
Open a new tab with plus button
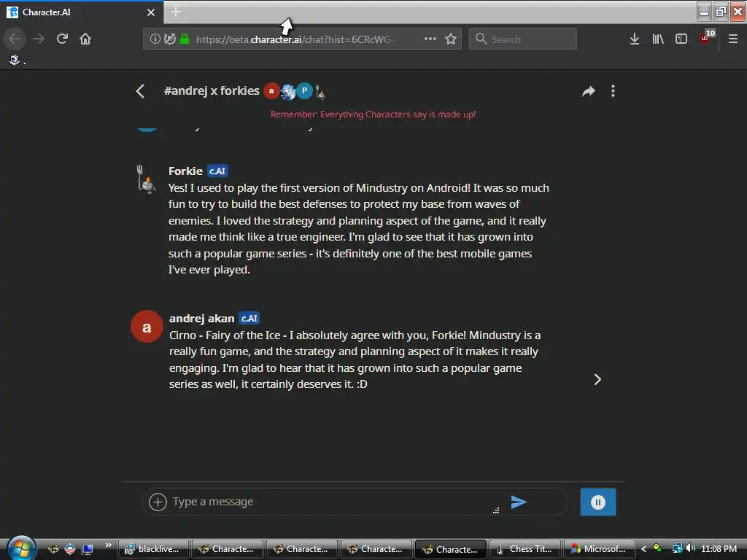point(176,12)
